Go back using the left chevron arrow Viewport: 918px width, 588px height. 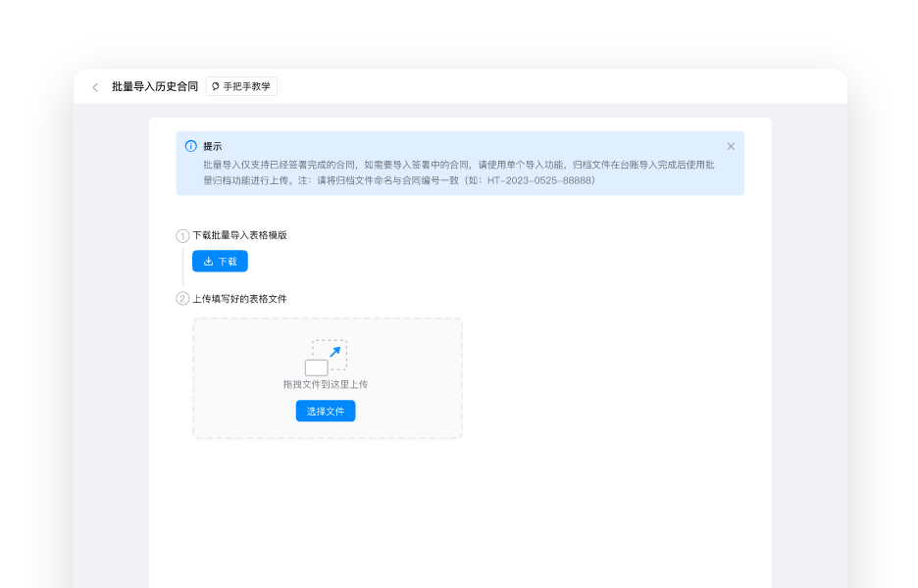click(95, 87)
